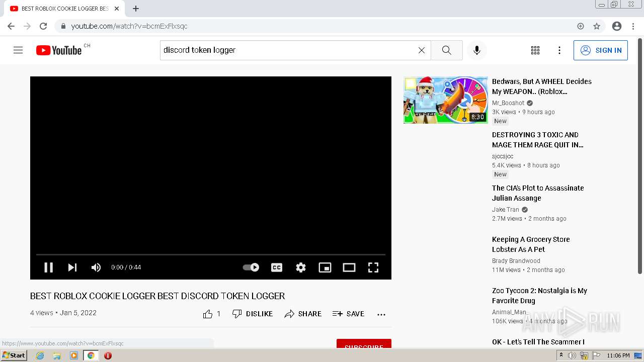This screenshot has width=644, height=362.
Task: Close the YouTube browser tab
Action: coord(117,9)
